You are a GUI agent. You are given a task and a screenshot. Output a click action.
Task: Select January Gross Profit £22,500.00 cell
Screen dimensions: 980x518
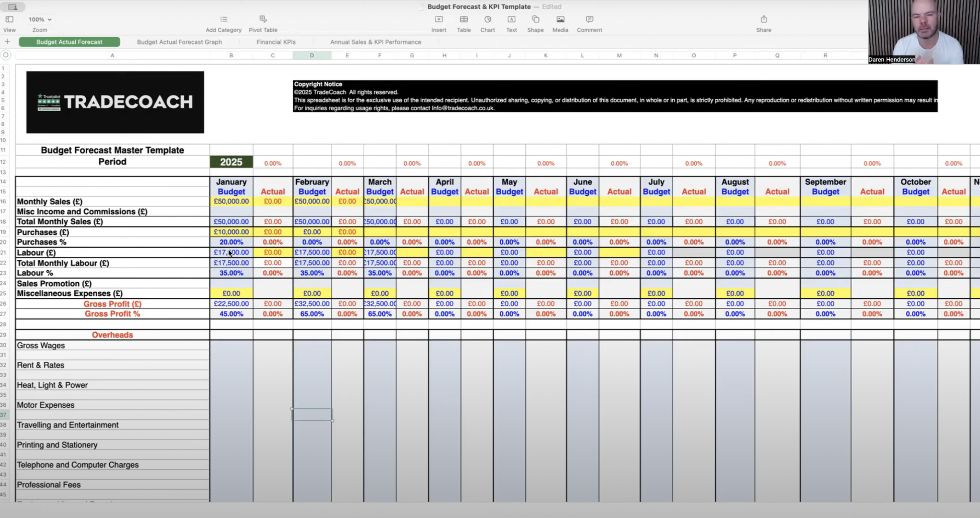tap(231, 304)
